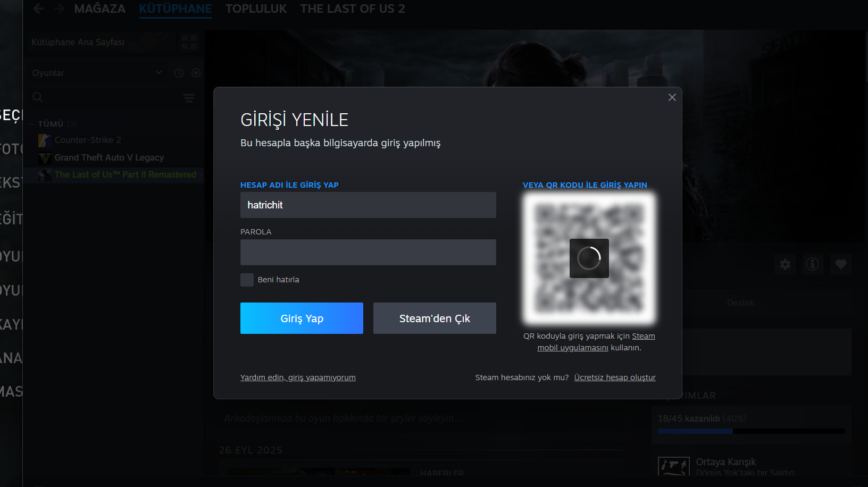Switch to the Kütüphane tab
Viewport: 868px width, 487px height.
176,9
